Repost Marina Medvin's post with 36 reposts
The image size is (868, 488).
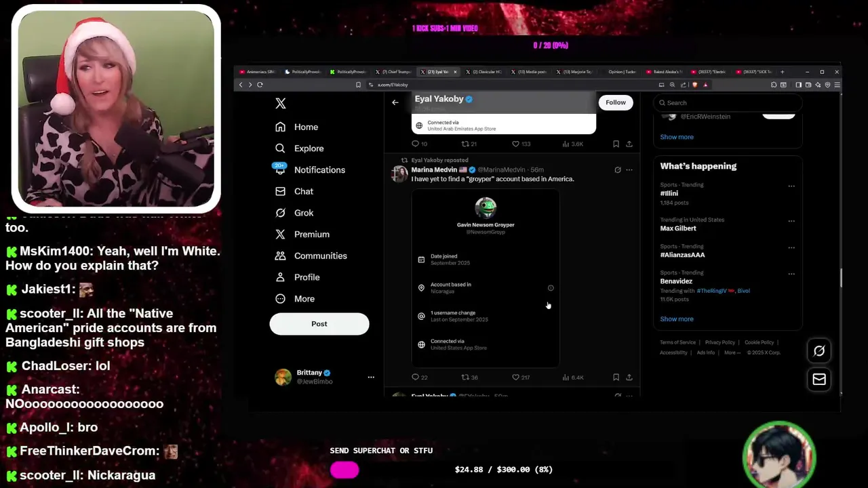point(469,378)
